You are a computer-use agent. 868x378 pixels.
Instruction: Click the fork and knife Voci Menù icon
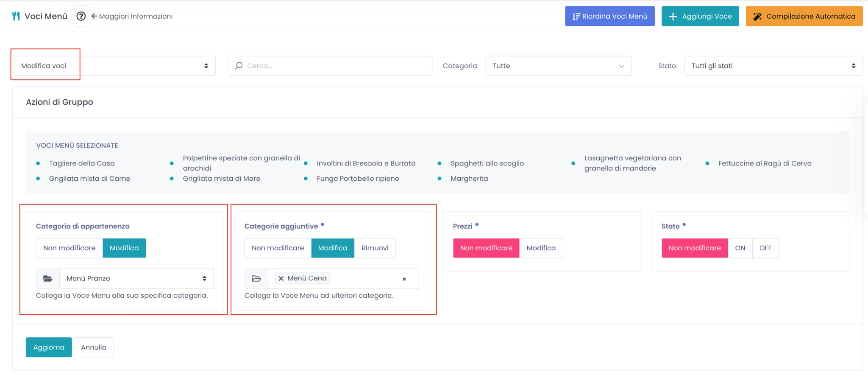[x=16, y=16]
